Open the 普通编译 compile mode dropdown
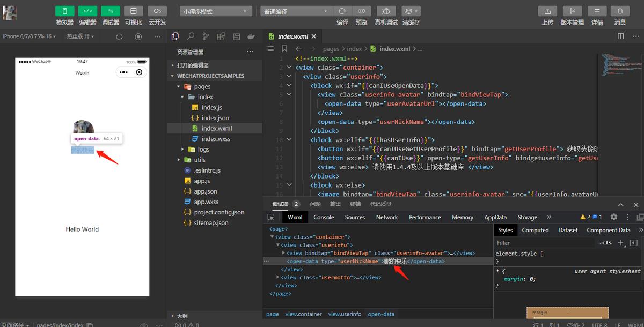This screenshot has width=644, height=327. (x=296, y=11)
